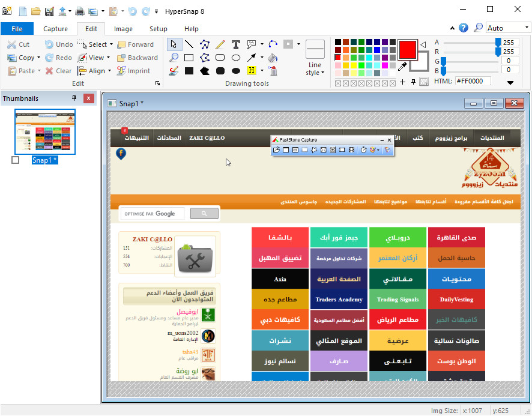Select the outlined polygon tool
The width and height of the screenshot is (532, 416).
(205, 58)
